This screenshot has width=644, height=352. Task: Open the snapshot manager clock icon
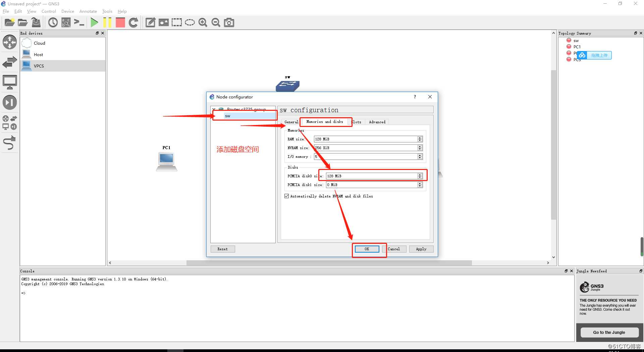[53, 23]
